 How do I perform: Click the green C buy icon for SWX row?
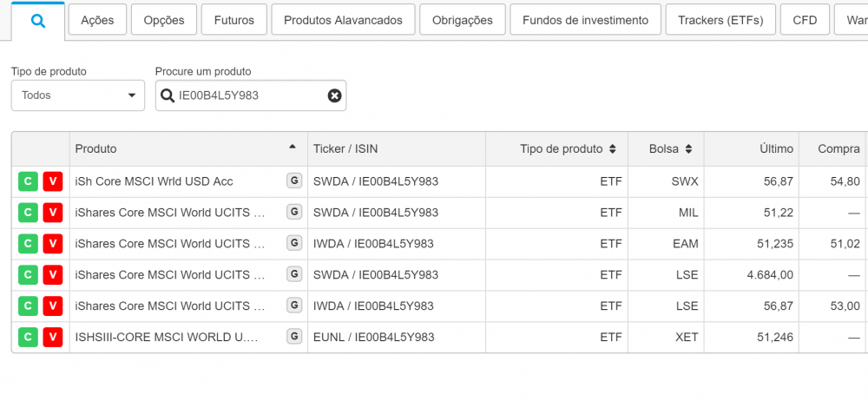point(28,181)
